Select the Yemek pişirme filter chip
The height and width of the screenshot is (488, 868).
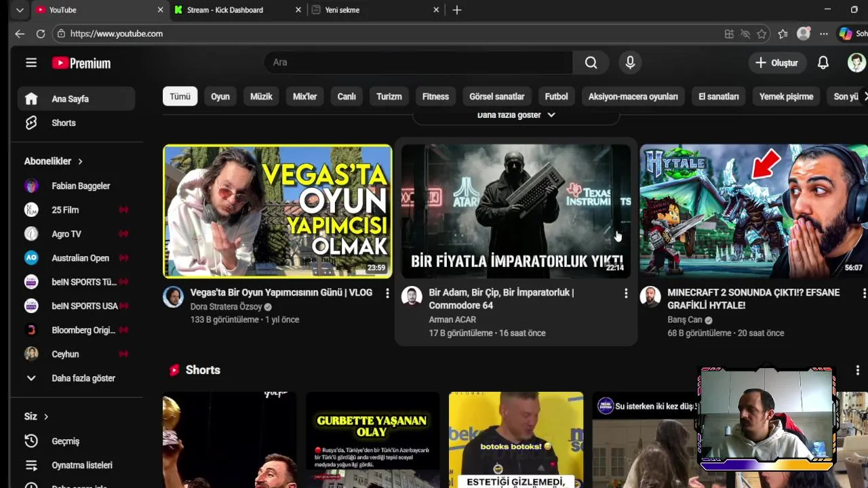pos(786,96)
